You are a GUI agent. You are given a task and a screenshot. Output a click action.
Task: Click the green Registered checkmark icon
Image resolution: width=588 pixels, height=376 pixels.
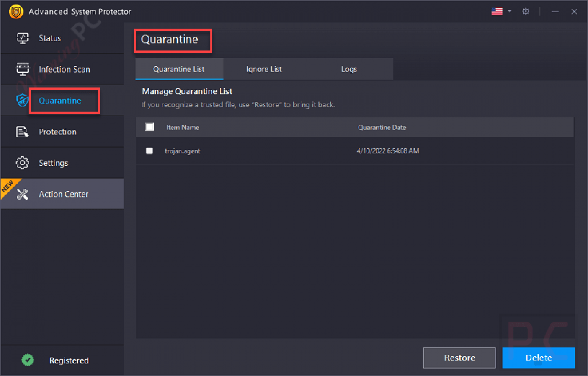tap(28, 360)
